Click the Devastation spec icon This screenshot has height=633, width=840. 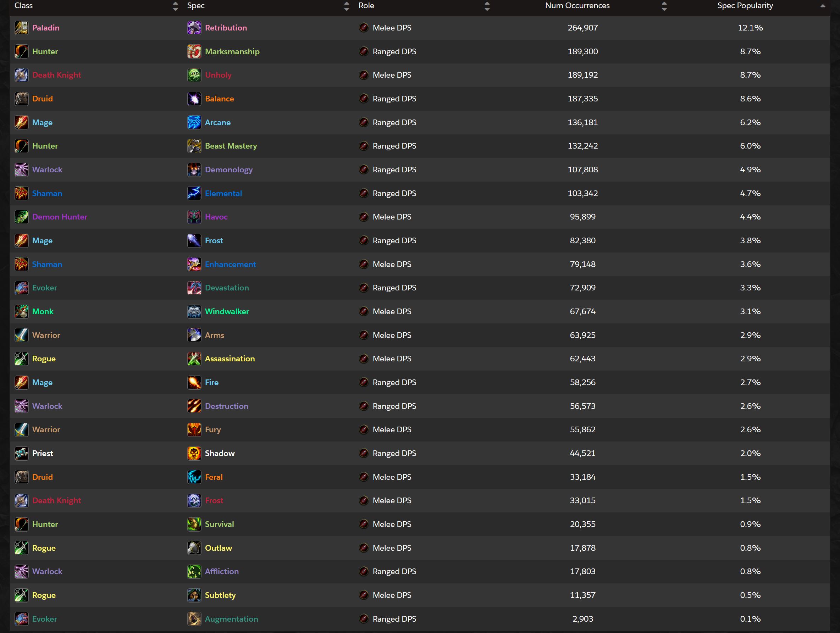point(194,288)
